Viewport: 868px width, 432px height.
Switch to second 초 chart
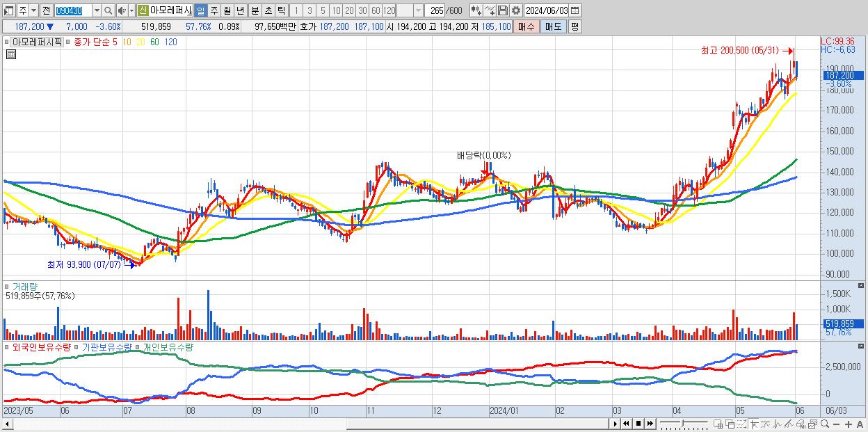(268, 10)
